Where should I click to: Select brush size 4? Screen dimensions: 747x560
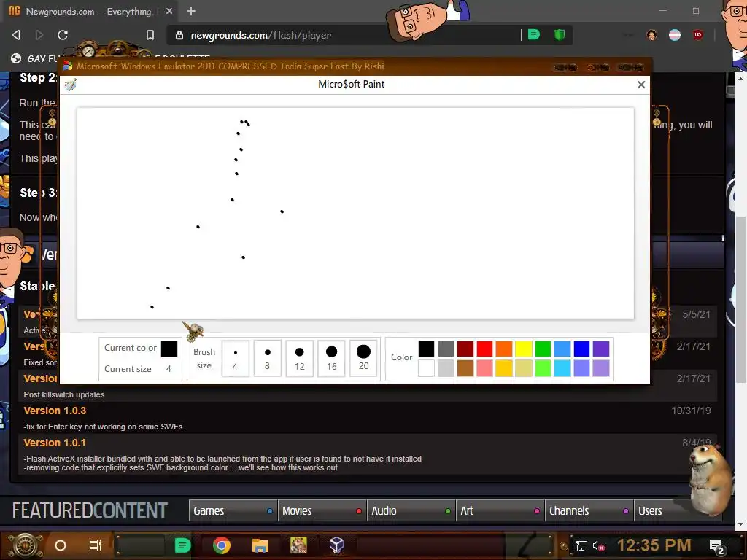coord(236,358)
